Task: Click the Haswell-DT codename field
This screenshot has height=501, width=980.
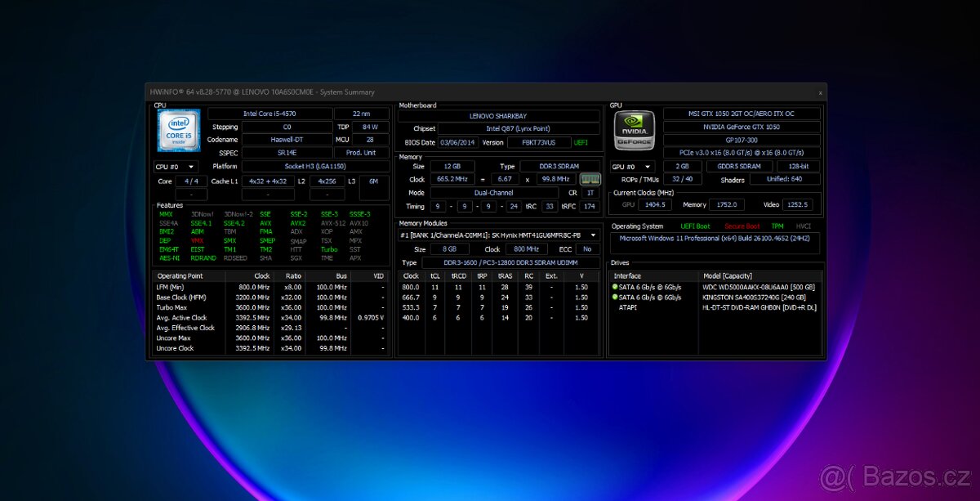Action: [x=287, y=140]
